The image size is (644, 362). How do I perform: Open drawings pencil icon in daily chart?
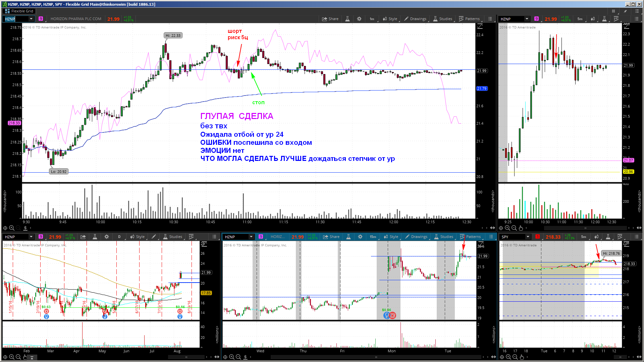(154, 237)
